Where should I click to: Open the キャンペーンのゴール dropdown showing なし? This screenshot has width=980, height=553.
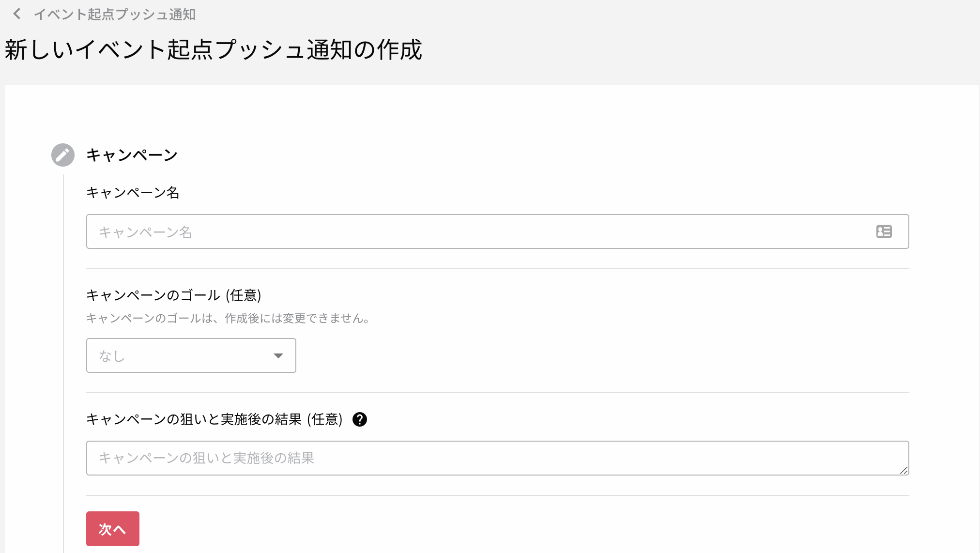tap(191, 355)
